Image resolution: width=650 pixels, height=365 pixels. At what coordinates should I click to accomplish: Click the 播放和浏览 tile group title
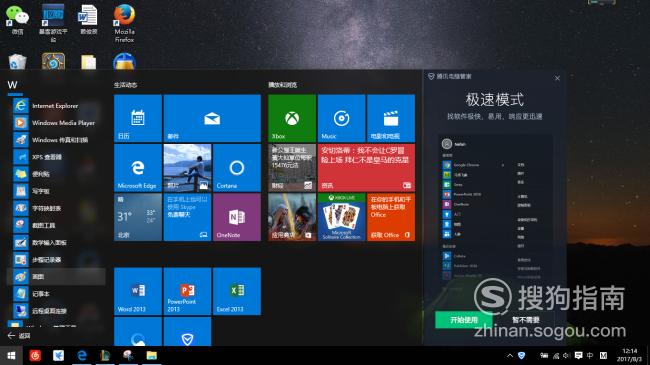click(282, 85)
